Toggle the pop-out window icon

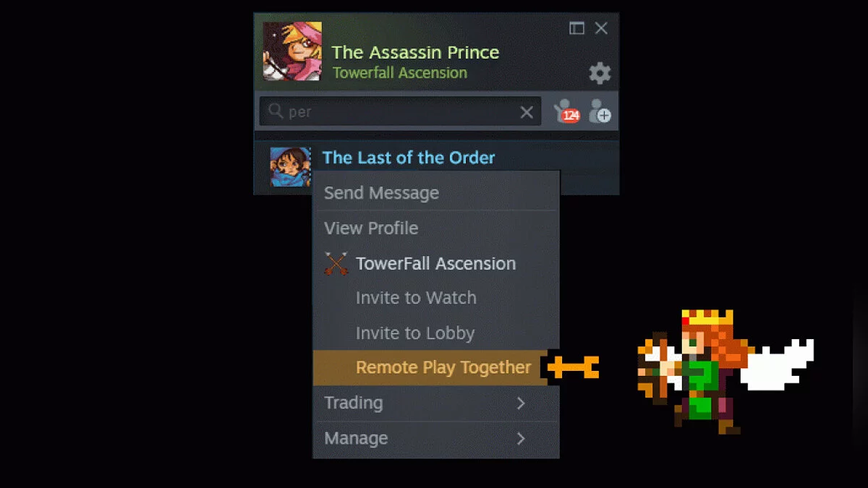(x=576, y=28)
